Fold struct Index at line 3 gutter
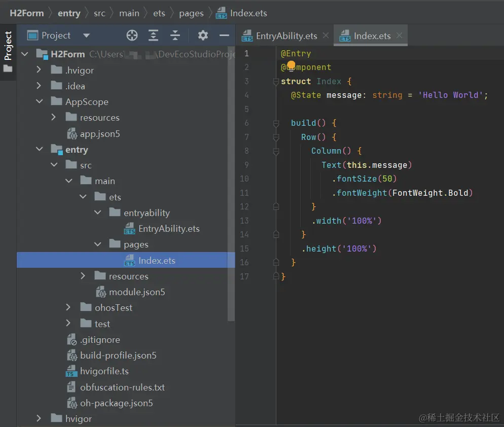This screenshot has height=427, width=504. [x=276, y=81]
